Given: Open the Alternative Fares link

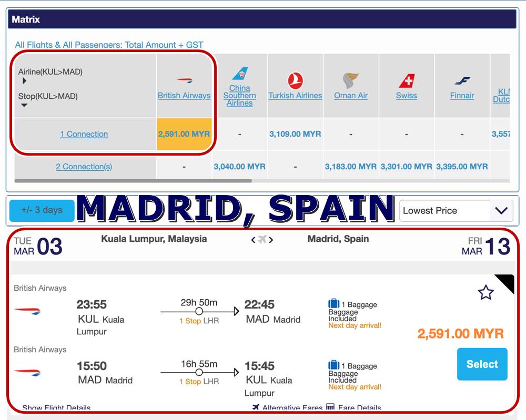Looking at the screenshot, I should (x=292, y=407).
